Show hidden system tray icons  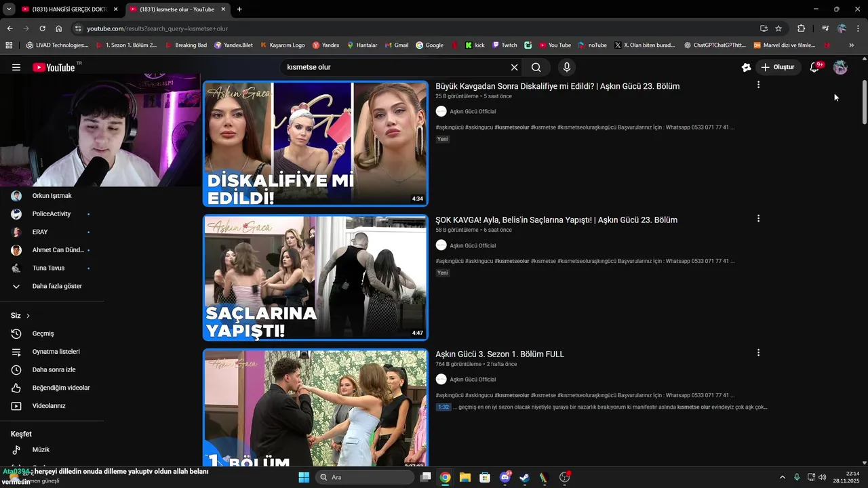pyautogui.click(x=782, y=477)
